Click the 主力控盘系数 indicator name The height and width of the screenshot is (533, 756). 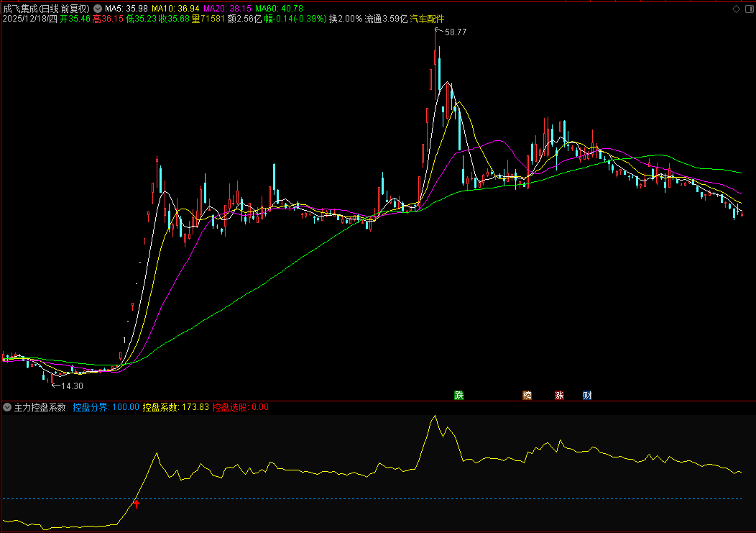pos(40,407)
